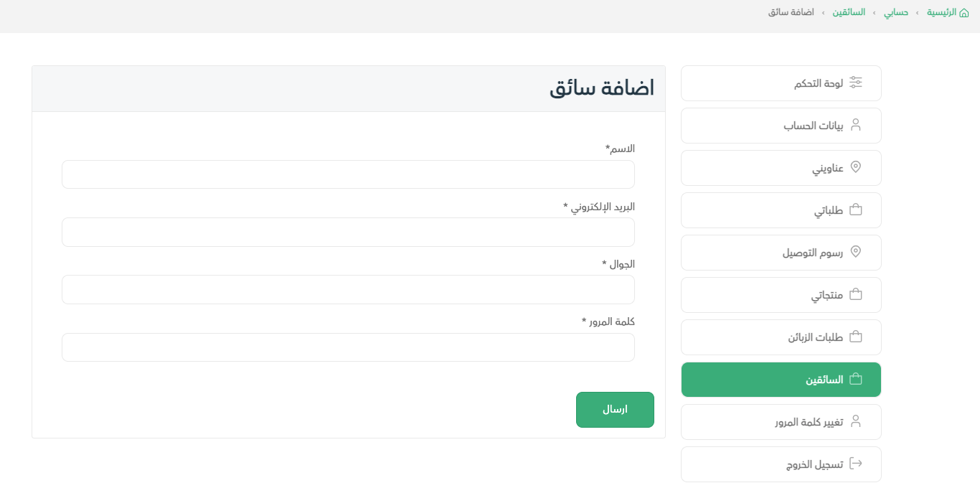
Task: Click the الجوال mobile number field
Action: (x=348, y=289)
